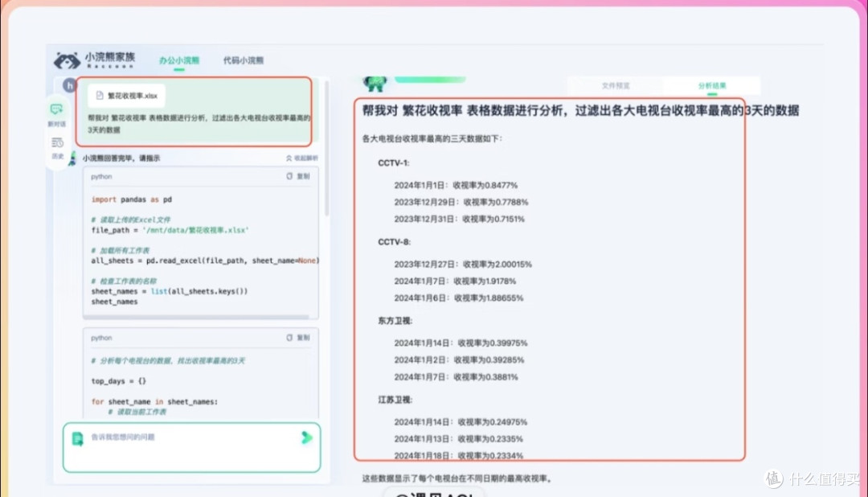Click the top_days = {} code line

coord(118,381)
